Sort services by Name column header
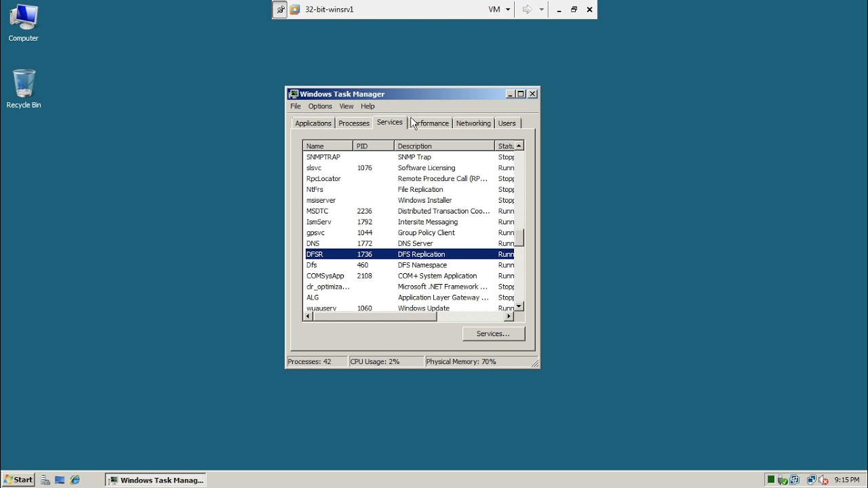 tap(328, 146)
